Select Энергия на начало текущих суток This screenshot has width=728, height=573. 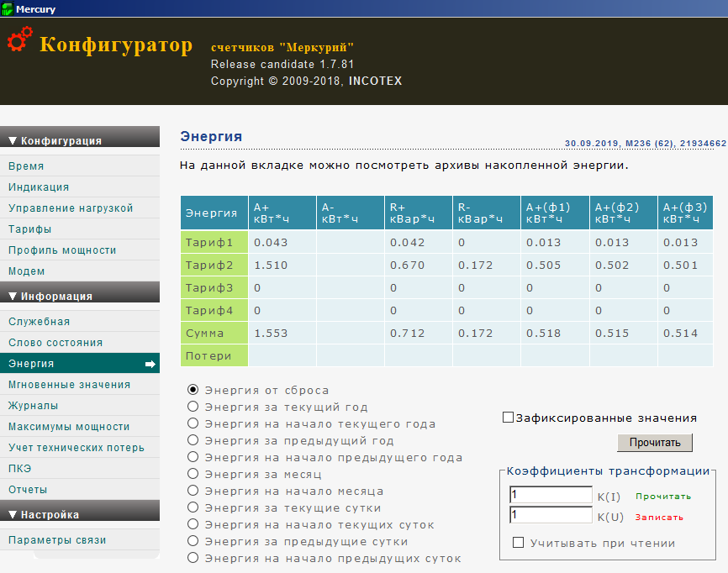(x=193, y=524)
